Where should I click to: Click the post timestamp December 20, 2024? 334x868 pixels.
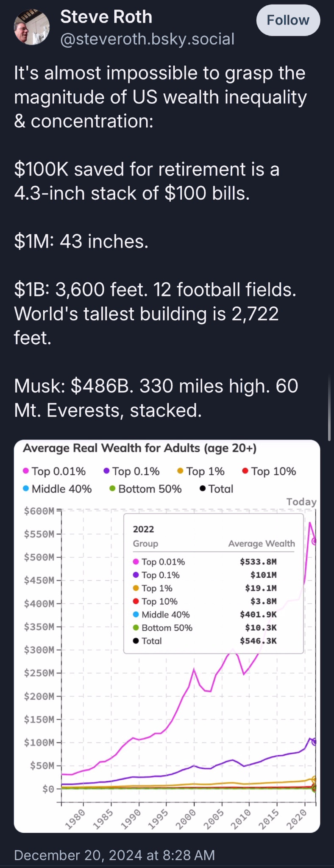(114, 854)
